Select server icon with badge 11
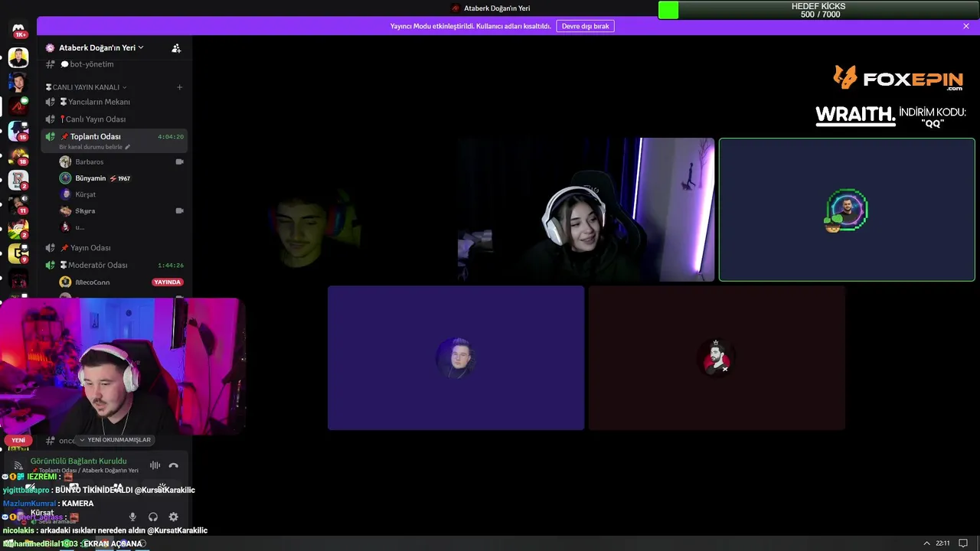 [18, 205]
